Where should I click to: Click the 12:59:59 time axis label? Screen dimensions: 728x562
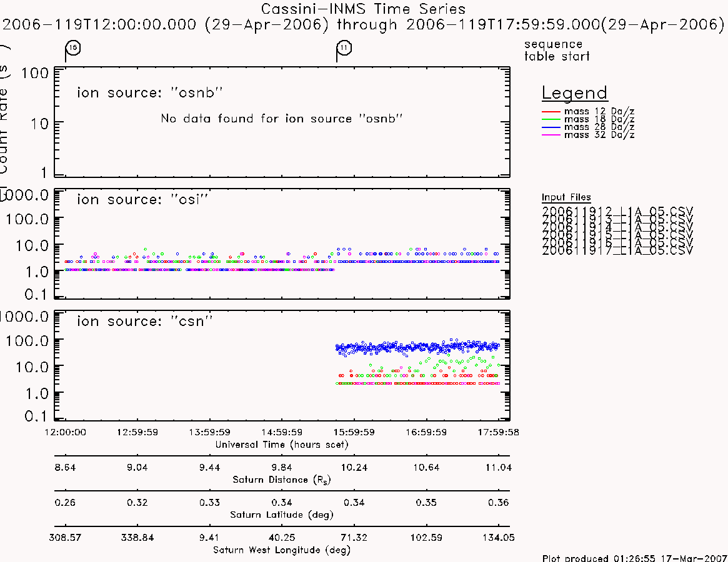(x=137, y=432)
